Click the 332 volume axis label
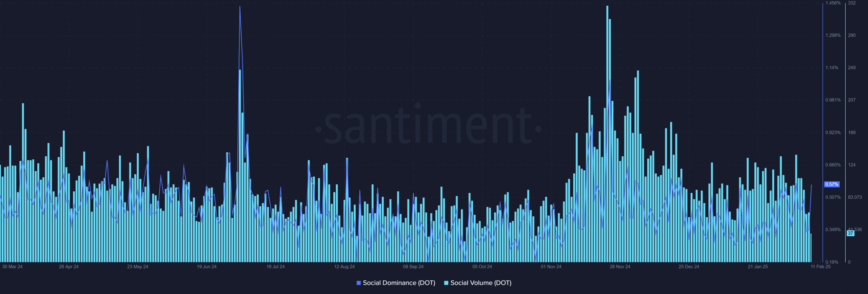This screenshot has width=868, height=294. click(852, 3)
